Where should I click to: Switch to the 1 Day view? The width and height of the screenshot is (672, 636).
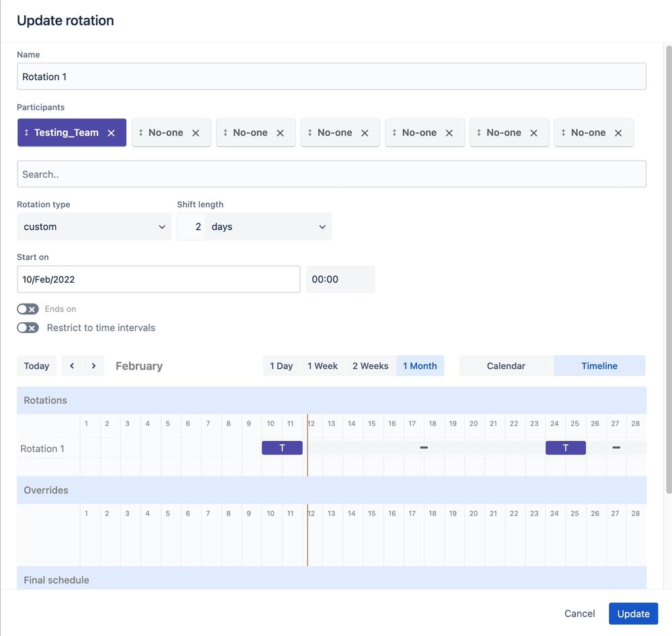(x=281, y=366)
